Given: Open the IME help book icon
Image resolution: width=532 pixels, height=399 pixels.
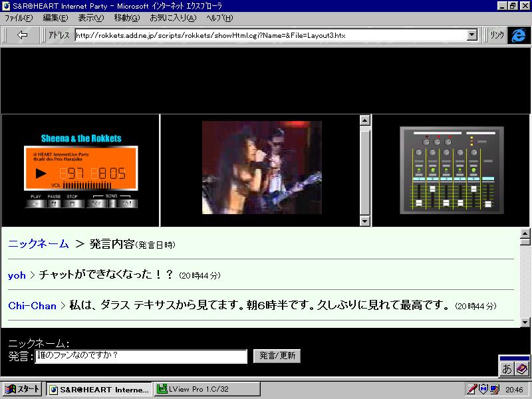Looking at the screenshot, I should [522, 368].
